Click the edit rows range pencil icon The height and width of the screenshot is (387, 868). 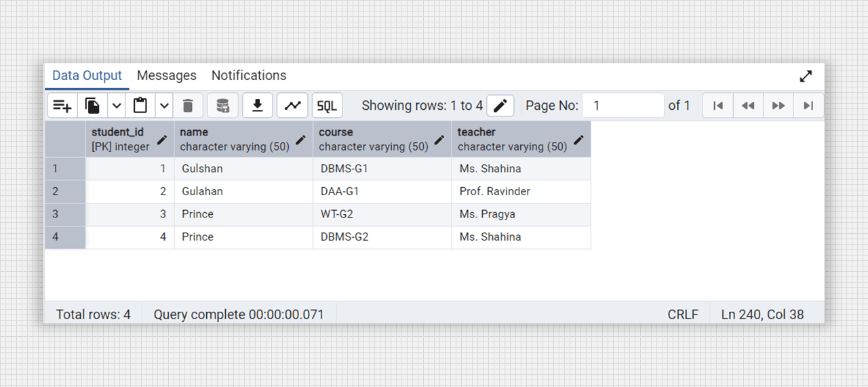[x=500, y=106]
